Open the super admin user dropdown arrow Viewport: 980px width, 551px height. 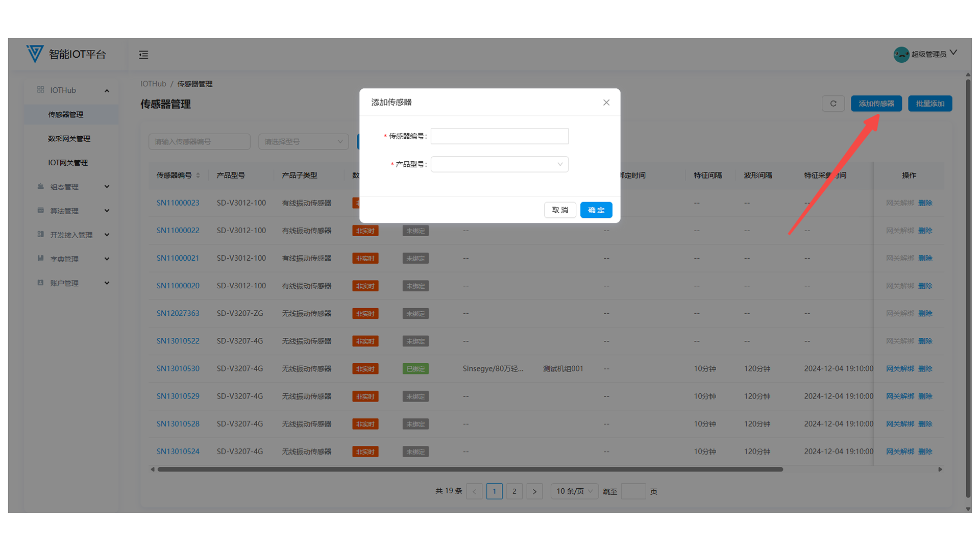point(953,53)
